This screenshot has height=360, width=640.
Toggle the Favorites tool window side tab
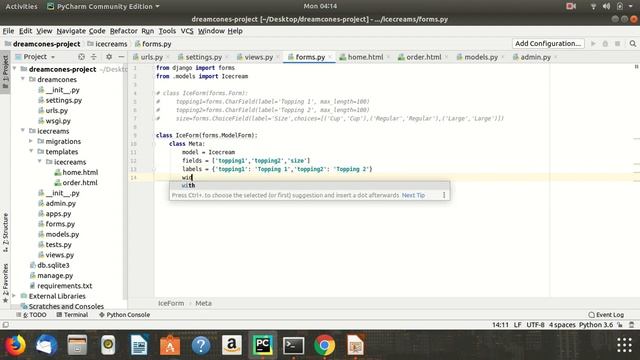(5, 283)
